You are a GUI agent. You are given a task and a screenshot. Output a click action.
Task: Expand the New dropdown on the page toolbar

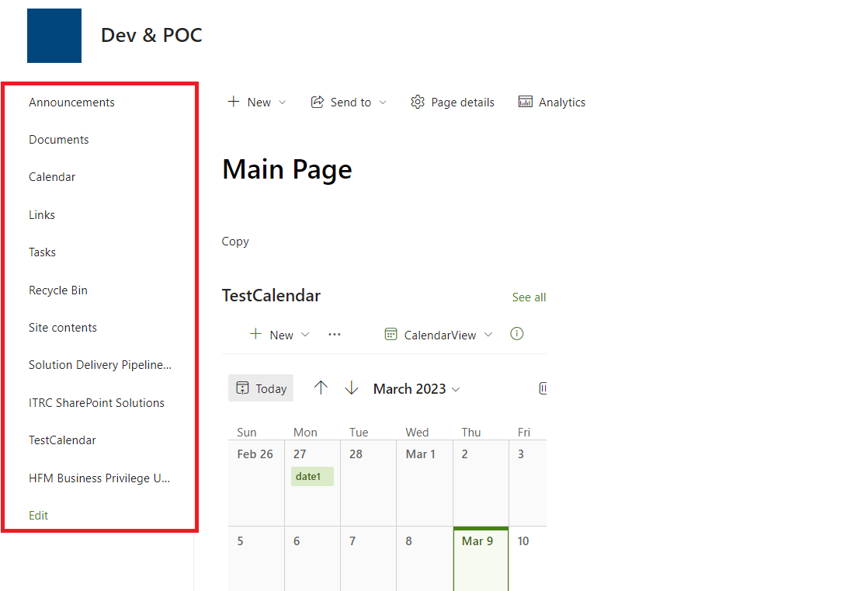282,102
